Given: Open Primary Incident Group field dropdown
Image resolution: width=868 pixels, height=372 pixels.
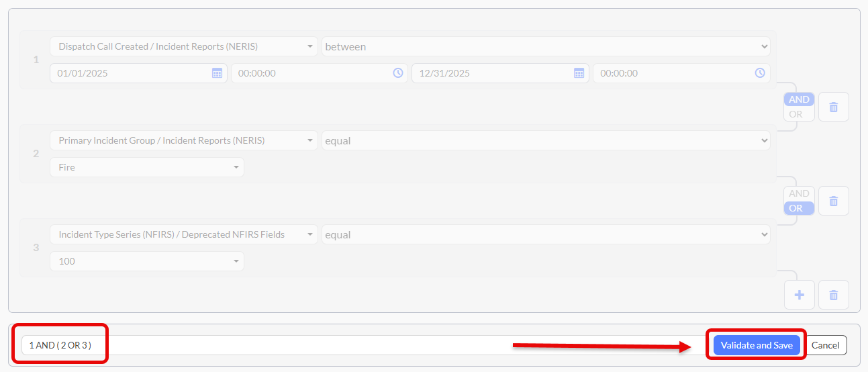Looking at the screenshot, I should point(183,140).
